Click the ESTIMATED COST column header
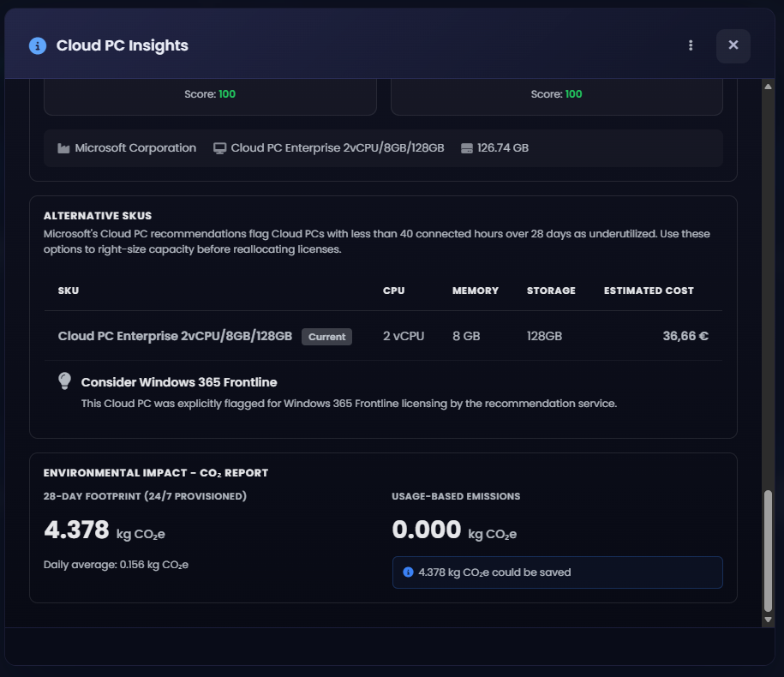 pos(649,291)
